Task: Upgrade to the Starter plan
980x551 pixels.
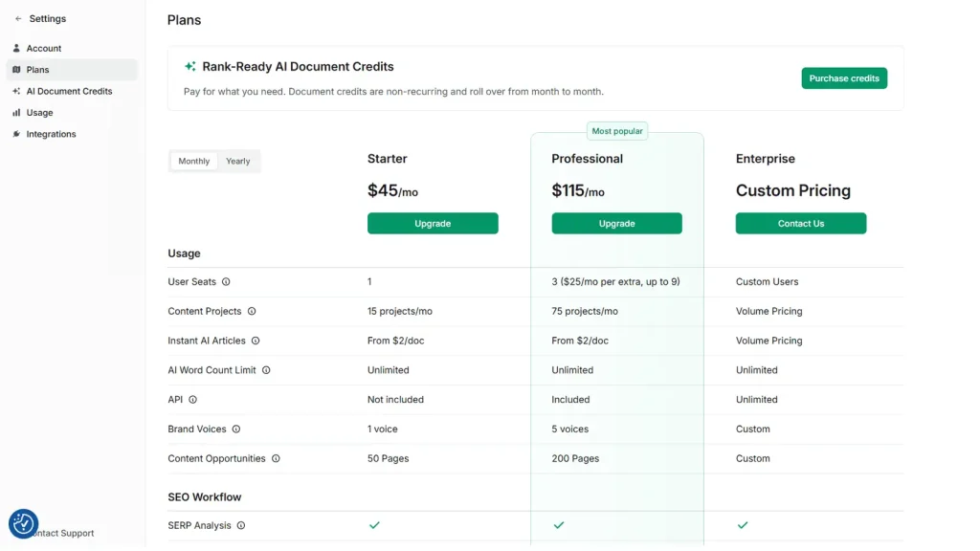Action: point(433,224)
